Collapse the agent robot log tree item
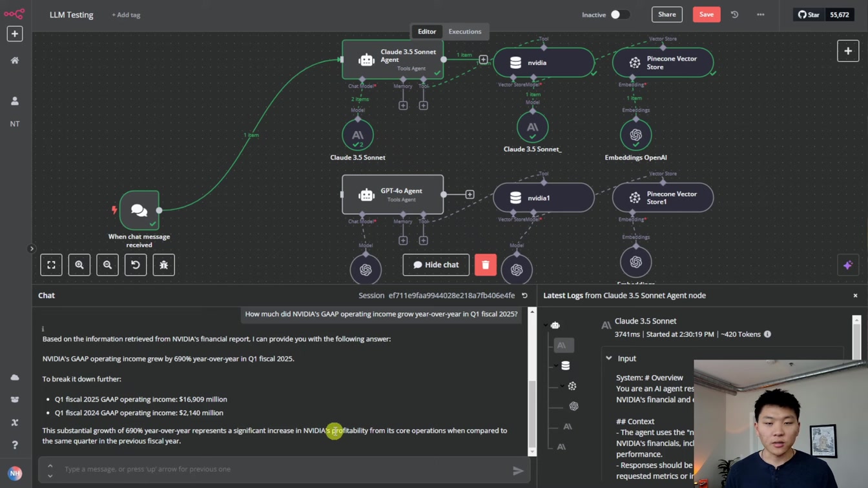The image size is (868, 488). click(x=545, y=325)
